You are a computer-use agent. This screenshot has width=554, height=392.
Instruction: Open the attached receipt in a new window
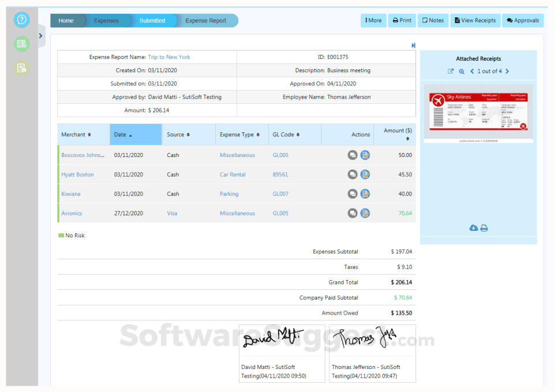(451, 71)
